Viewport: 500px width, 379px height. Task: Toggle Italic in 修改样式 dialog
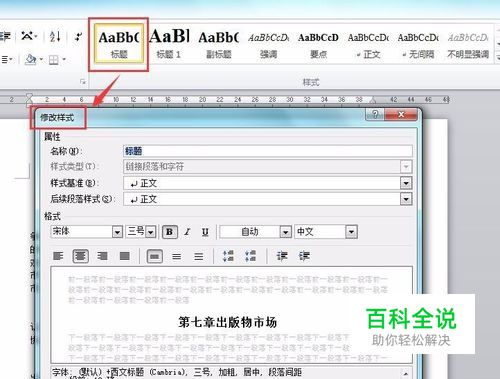(187, 232)
